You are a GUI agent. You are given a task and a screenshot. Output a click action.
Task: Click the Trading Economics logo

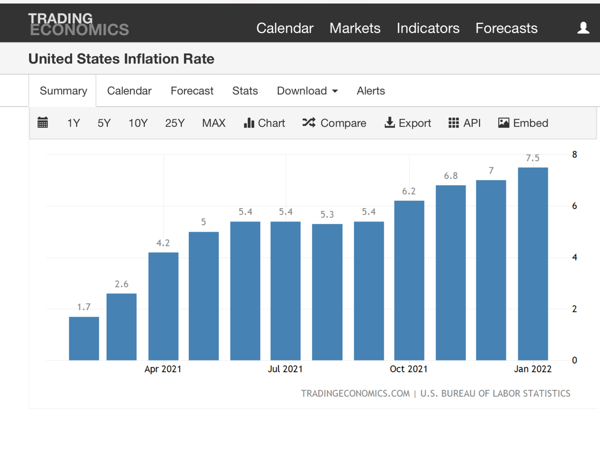77,24
